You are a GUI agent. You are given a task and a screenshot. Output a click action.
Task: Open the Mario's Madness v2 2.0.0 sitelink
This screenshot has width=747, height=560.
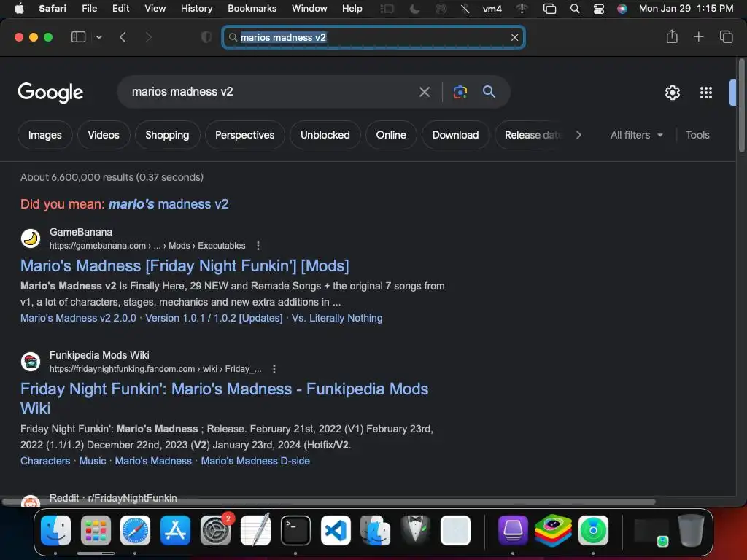pyautogui.click(x=78, y=318)
